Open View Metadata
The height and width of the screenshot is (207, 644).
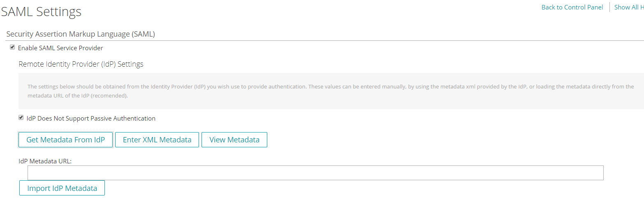(x=234, y=140)
